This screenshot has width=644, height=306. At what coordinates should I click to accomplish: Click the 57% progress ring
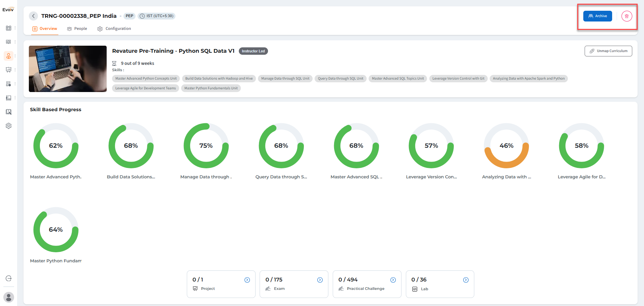click(431, 146)
